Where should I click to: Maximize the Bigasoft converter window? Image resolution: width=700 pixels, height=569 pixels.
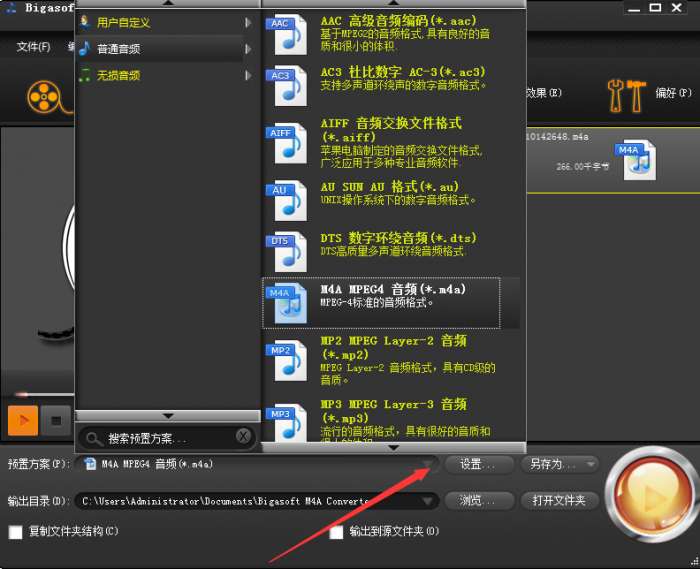point(655,8)
